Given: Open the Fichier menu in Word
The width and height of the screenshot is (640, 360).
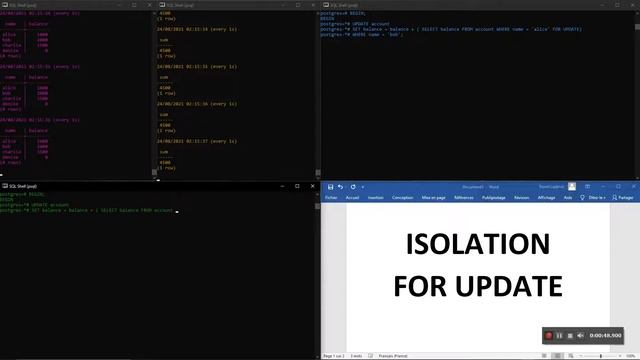Looking at the screenshot, I should (x=331, y=198).
